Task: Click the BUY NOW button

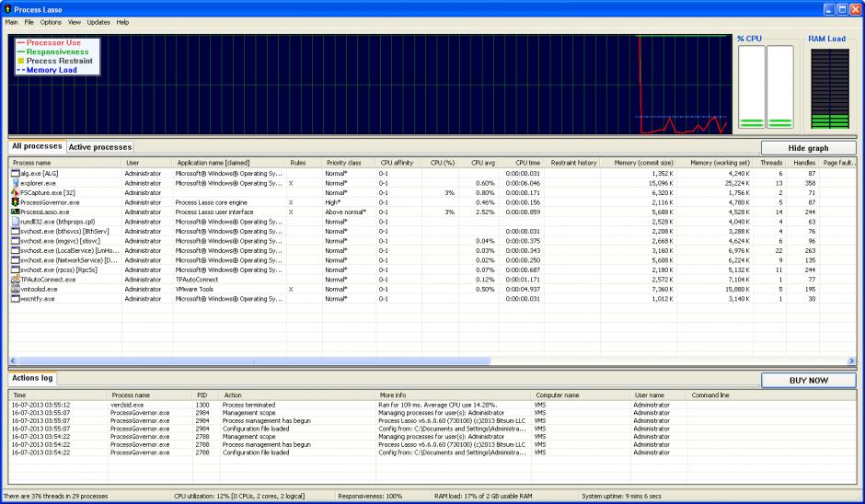Action: click(x=808, y=380)
